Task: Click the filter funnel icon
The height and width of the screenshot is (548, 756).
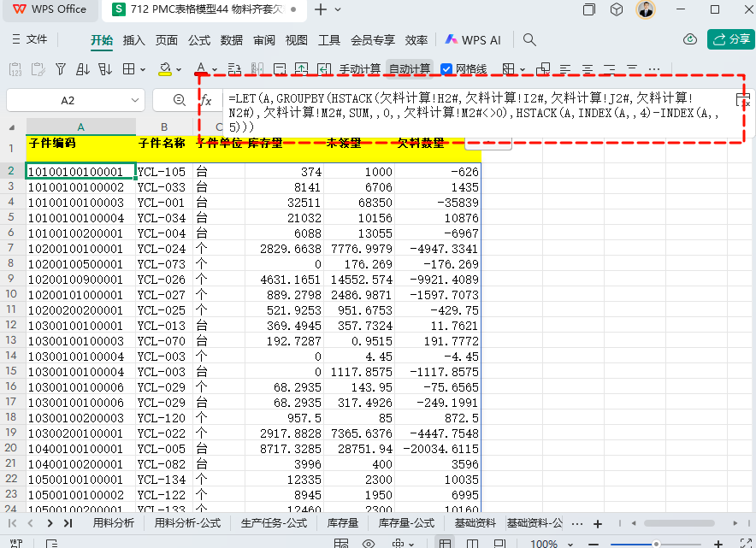Action: pyautogui.click(x=60, y=69)
